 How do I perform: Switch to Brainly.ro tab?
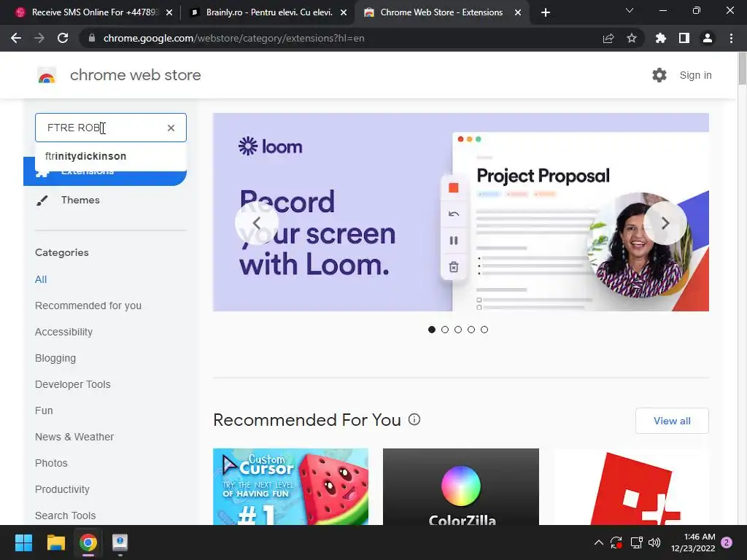[x=269, y=12]
